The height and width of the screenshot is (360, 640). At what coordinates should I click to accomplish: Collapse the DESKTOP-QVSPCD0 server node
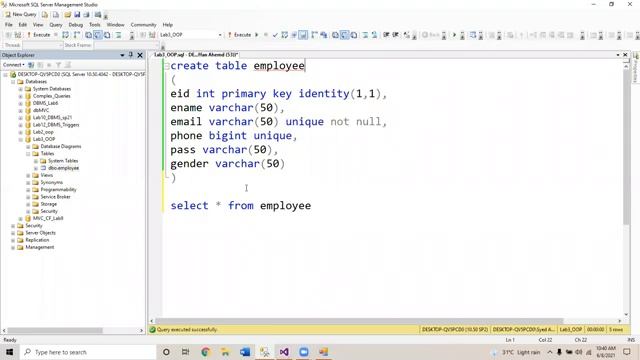[x=6, y=75]
